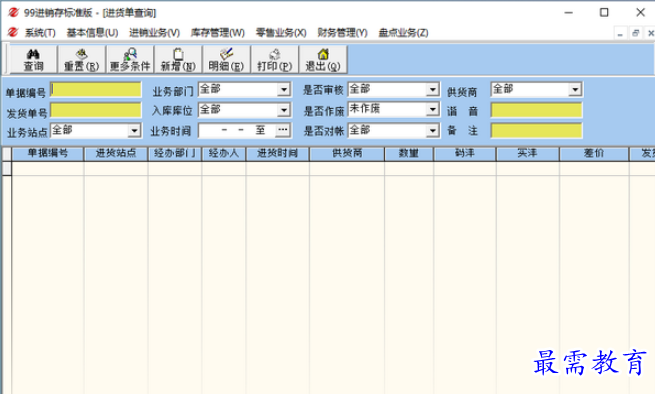Click the 重置(R) reset toolbar button
Screen dimensions: 655x394
[x=81, y=59]
